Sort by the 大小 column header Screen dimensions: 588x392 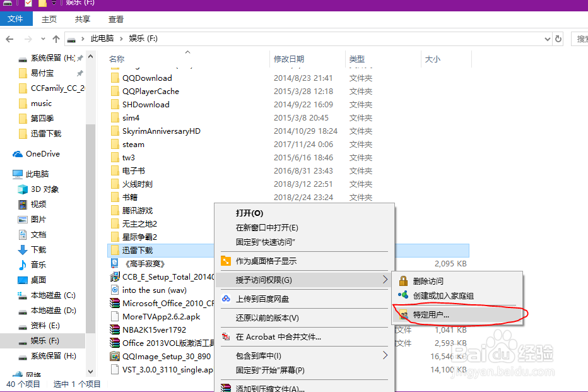tap(432, 59)
